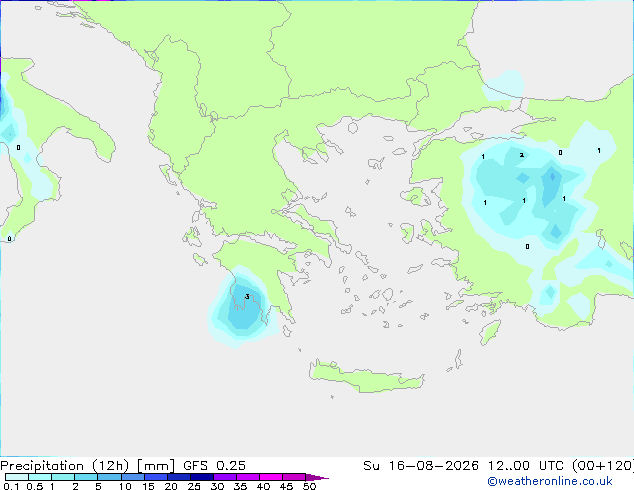Select the 0.5–1 mm legend swatch
Screen dimensions: 634x490
[40, 477]
